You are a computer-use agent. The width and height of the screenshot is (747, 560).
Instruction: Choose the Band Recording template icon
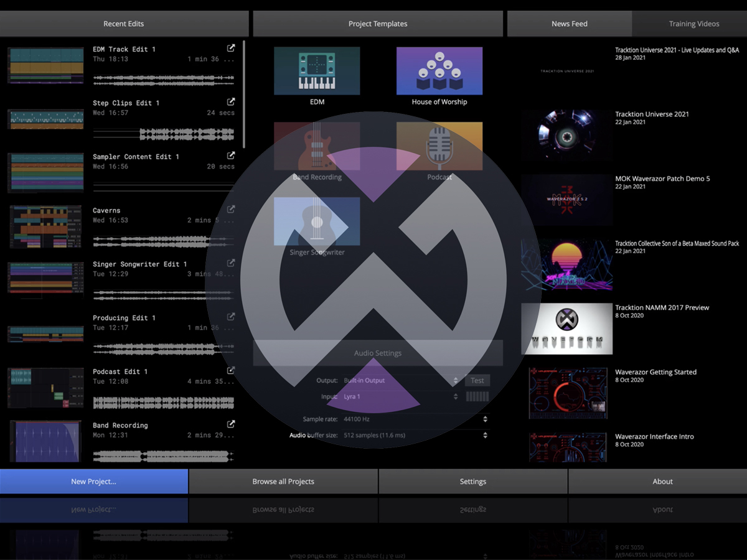pyautogui.click(x=317, y=146)
